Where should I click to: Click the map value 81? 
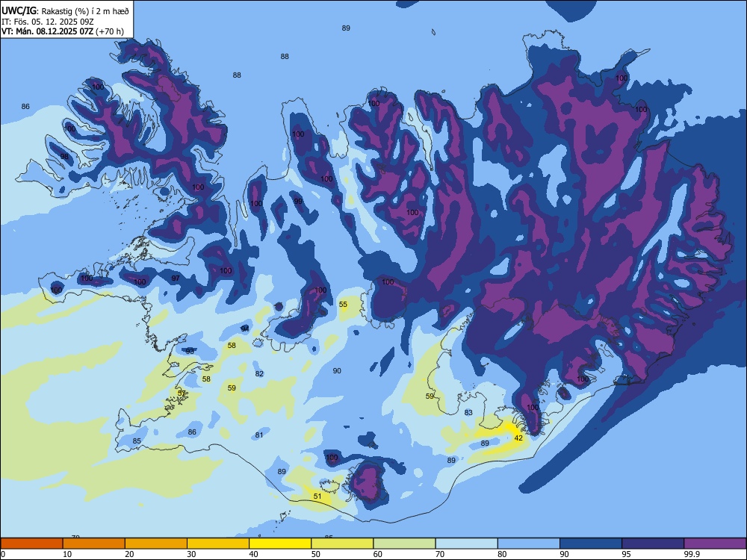tap(259, 435)
